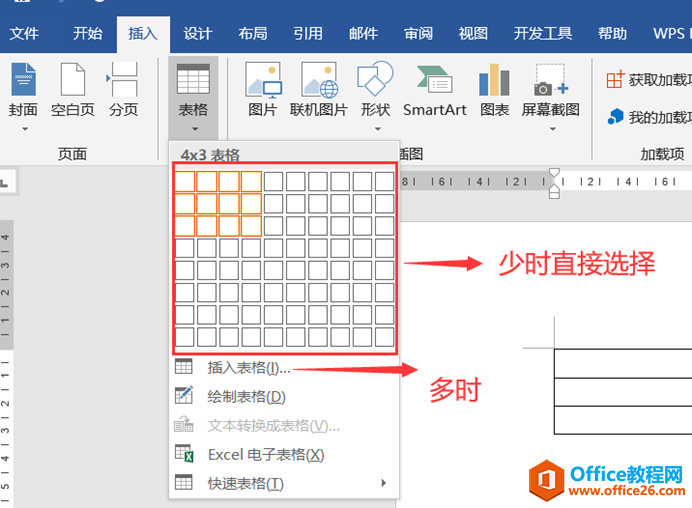The width and height of the screenshot is (692, 508).
Task: Click the first-line indent marker on ruler
Action: coord(554,173)
